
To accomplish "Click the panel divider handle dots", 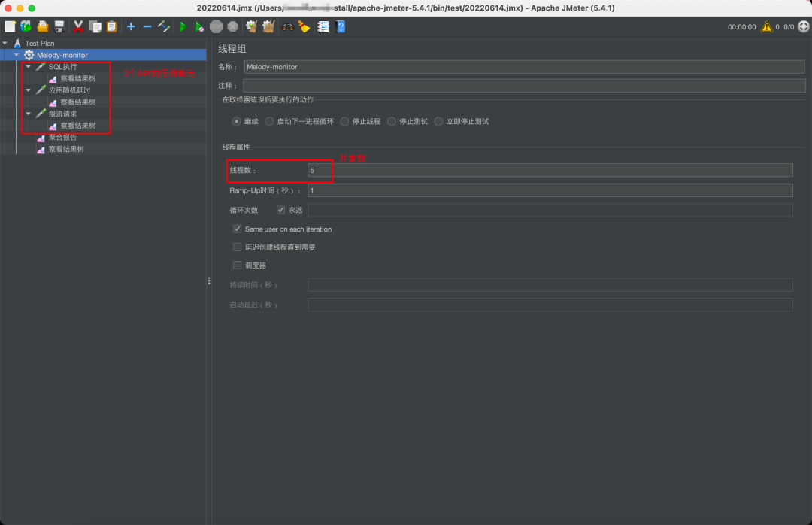I will 209,281.
